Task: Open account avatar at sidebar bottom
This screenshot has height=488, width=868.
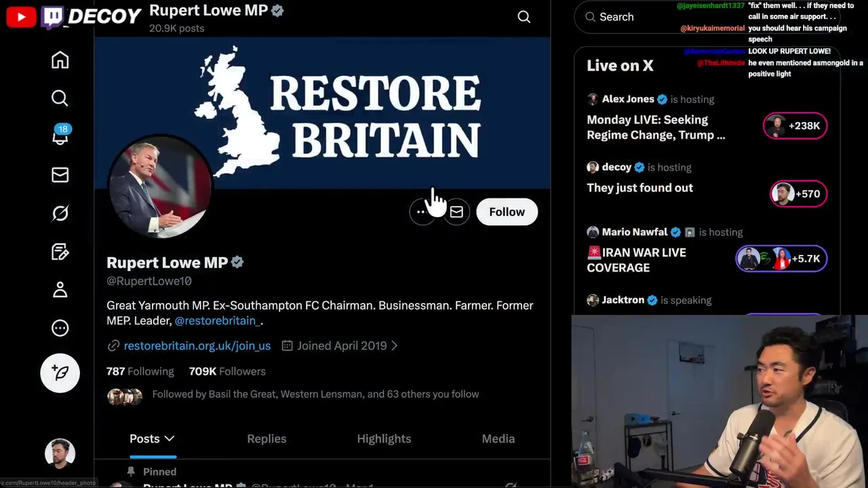Action: tap(60, 453)
